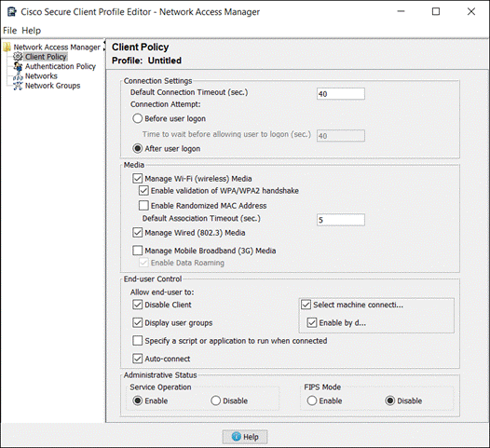Check Specify a script or application option
The width and height of the screenshot is (490, 448).
coord(138,341)
